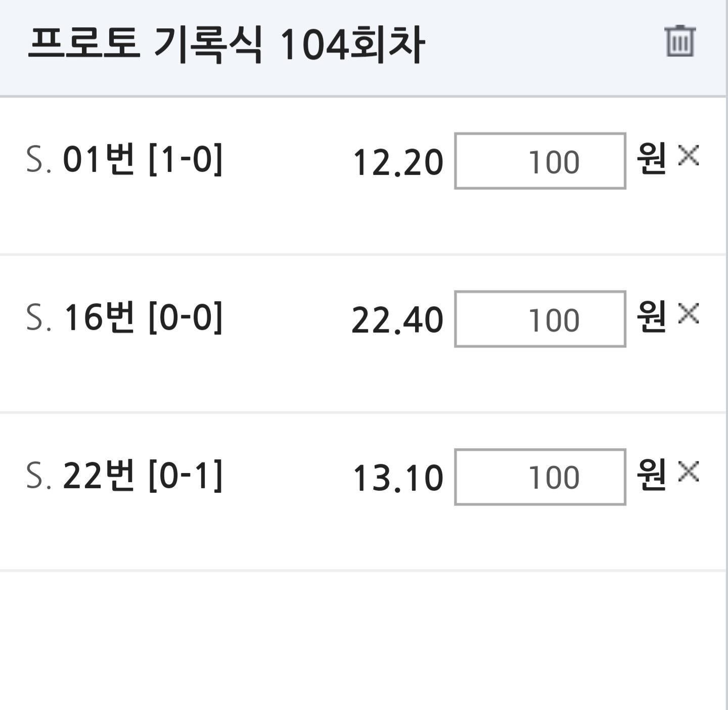The image size is (728, 710).
Task: Click the S. prefix of the 22번 row
Action: 39,476
